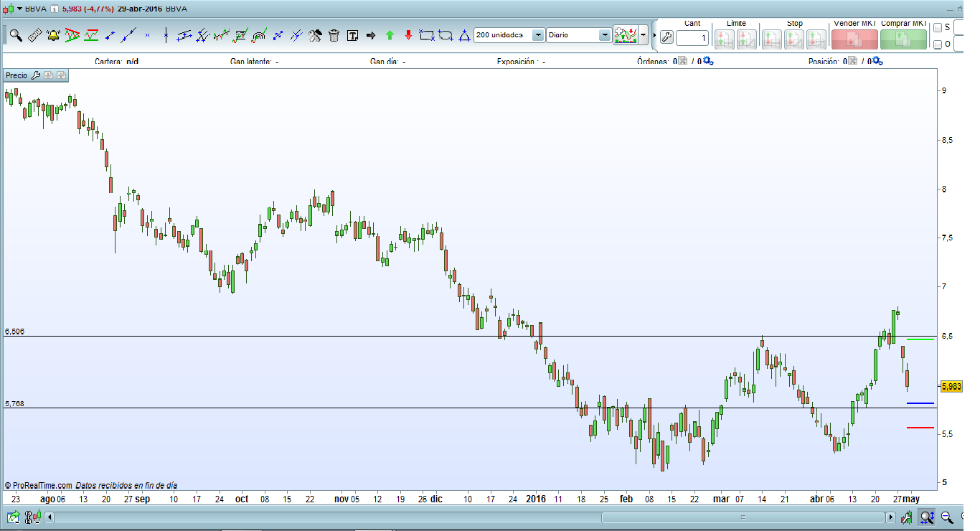Select the magnifying glass zoom tool
Image resolution: width=980 pixels, height=531 pixels.
pyautogui.click(x=15, y=34)
